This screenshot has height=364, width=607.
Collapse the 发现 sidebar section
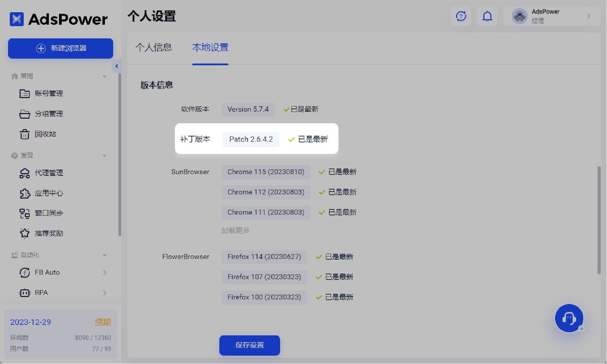click(104, 156)
